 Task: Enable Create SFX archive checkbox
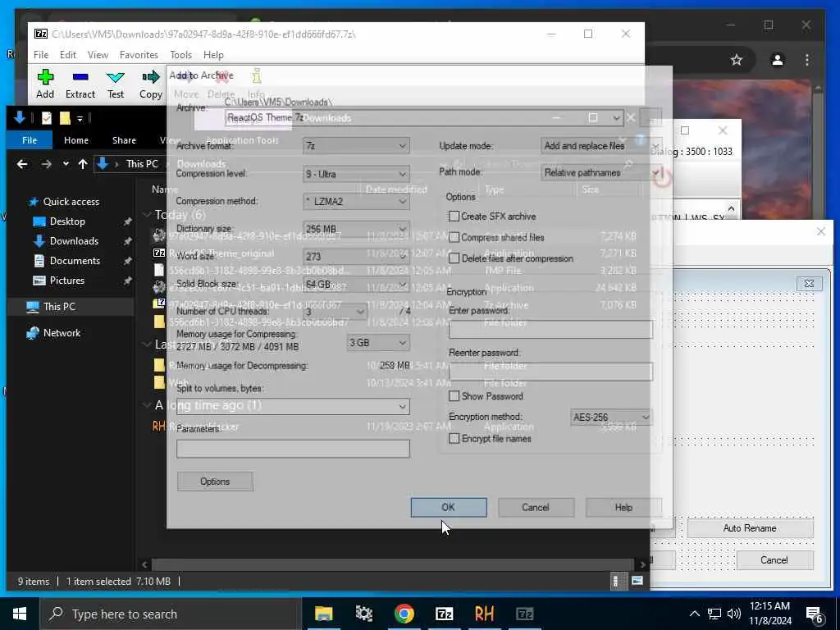(454, 217)
